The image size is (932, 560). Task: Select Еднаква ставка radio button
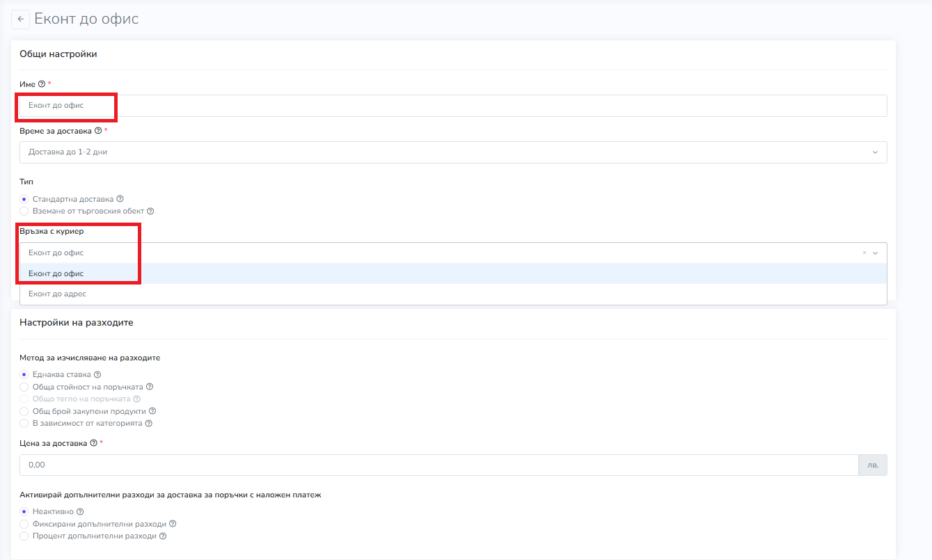[24, 374]
